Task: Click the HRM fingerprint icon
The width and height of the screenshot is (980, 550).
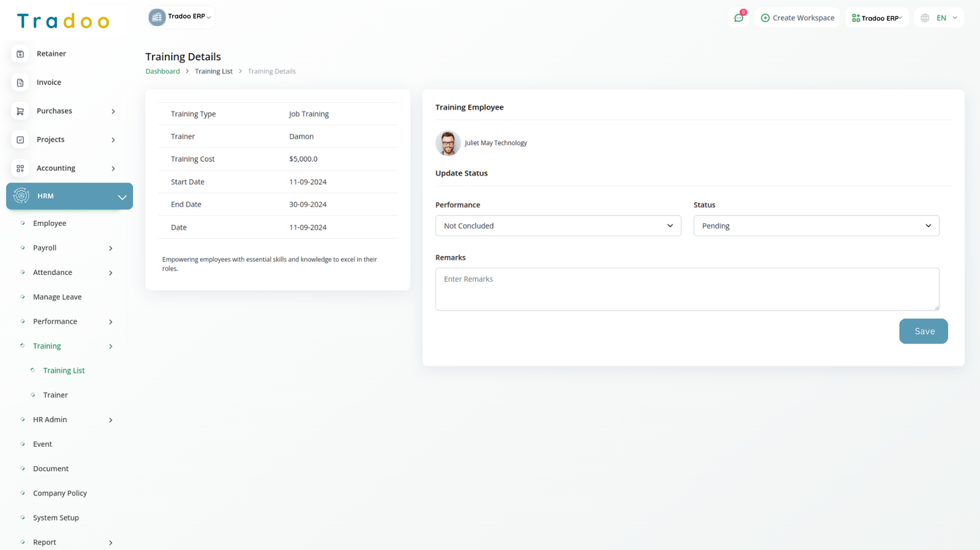Action: pyautogui.click(x=21, y=196)
